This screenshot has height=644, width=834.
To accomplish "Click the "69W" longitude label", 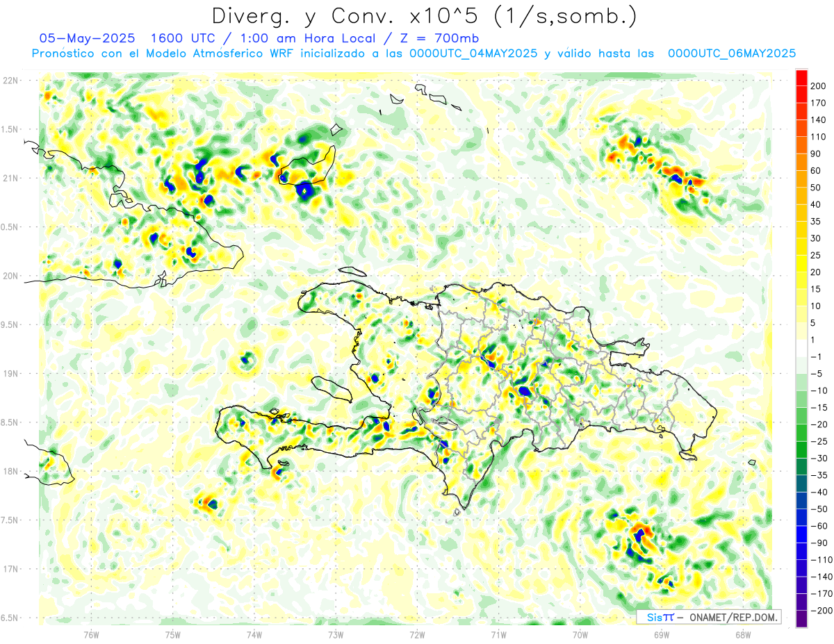I will coord(662,635).
